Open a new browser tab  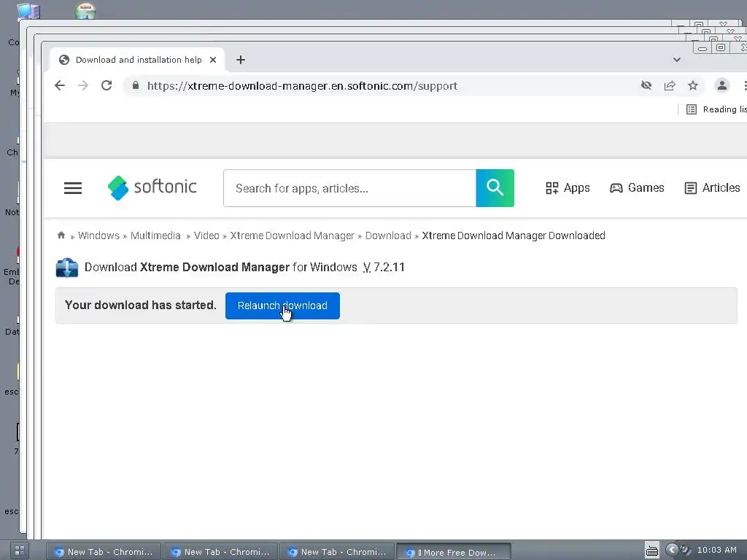pyautogui.click(x=241, y=60)
